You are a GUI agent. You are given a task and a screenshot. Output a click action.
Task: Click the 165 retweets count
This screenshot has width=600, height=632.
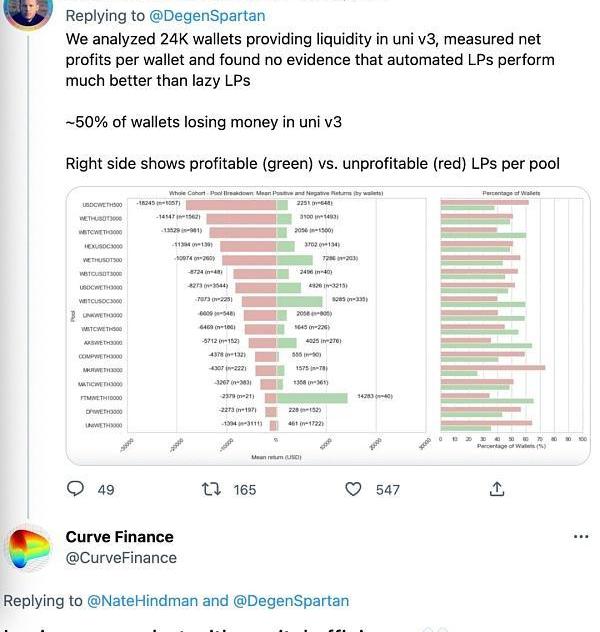(244, 489)
